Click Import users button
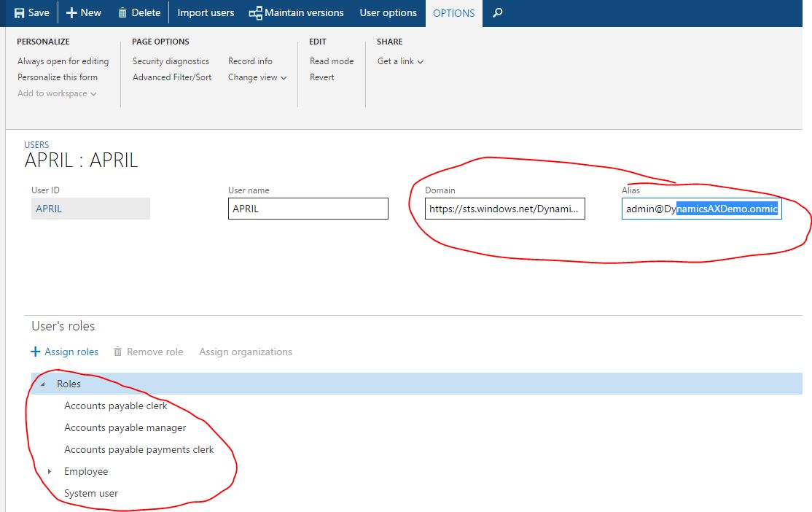812x512 pixels. (206, 13)
